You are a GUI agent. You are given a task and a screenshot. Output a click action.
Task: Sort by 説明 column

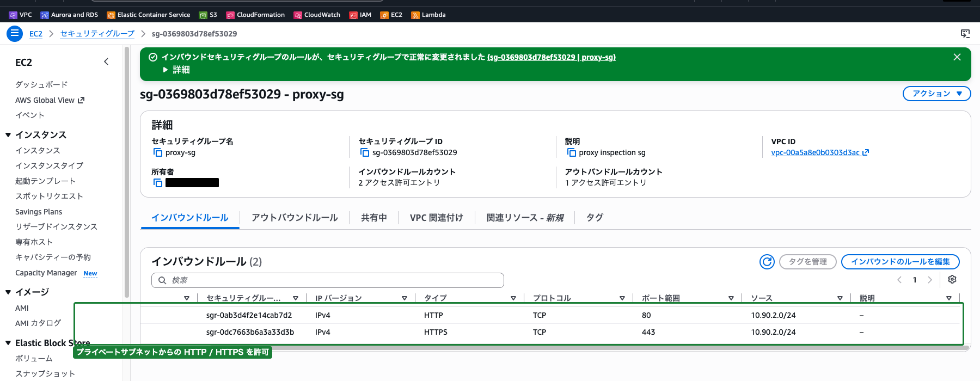click(949, 298)
